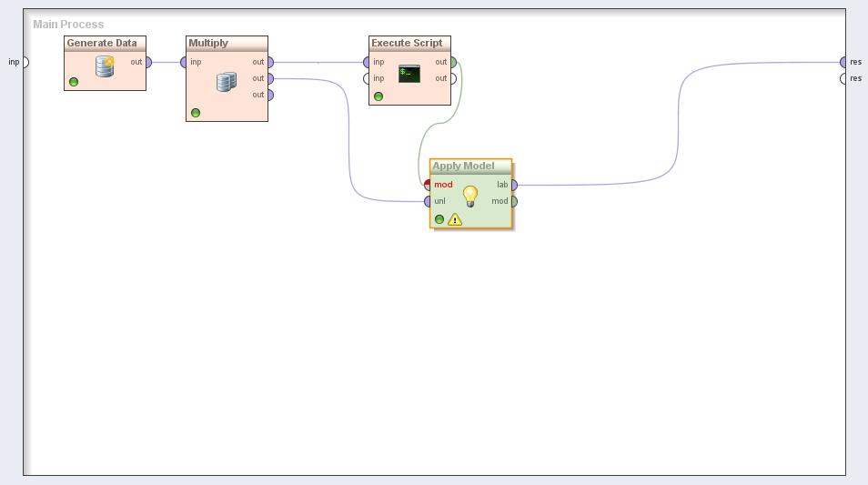Click the Apply Model warning triangle icon
Image resolution: width=868 pixels, height=485 pixels.
[x=455, y=219]
